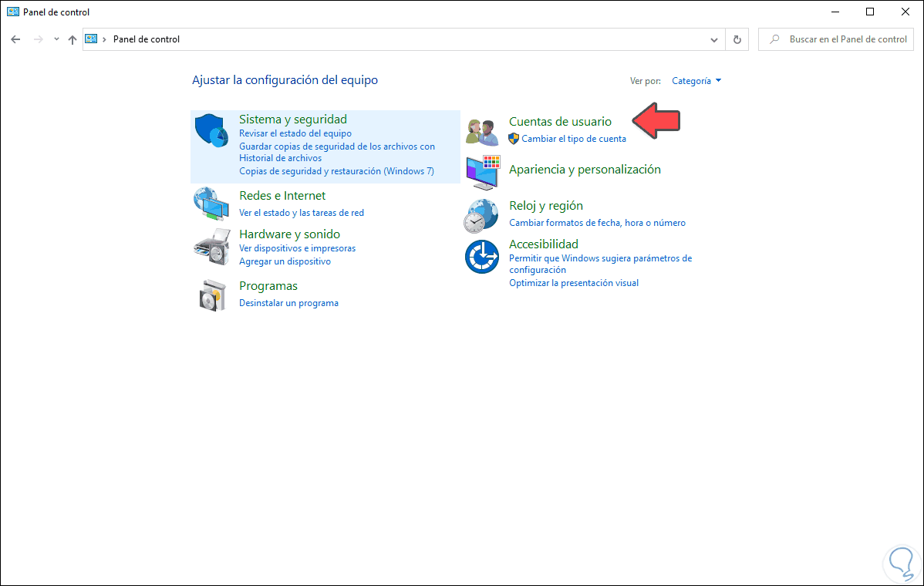Viewport: 924px width, 586px height.
Task: Click the search magnifier icon
Action: tap(775, 39)
